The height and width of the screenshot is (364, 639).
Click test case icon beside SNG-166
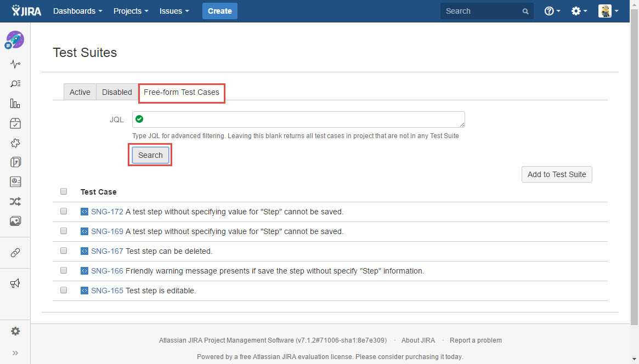coord(84,271)
